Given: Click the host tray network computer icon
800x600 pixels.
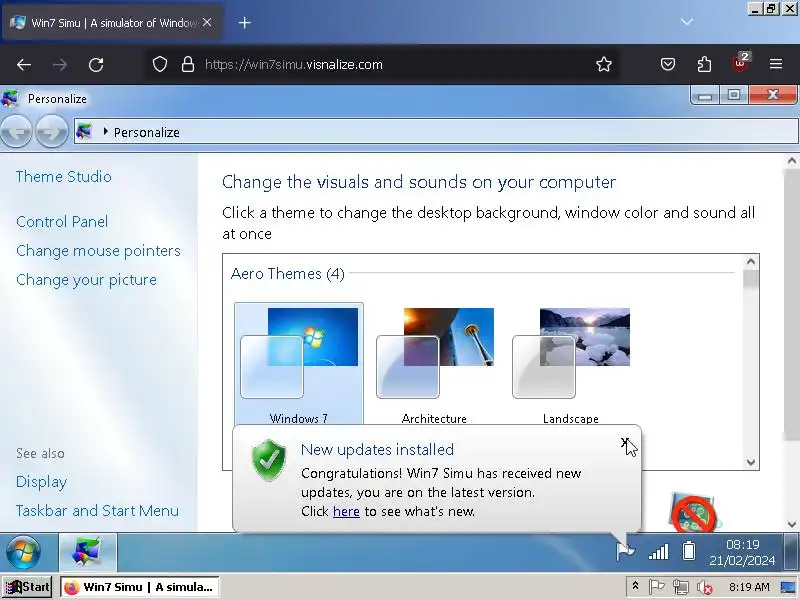Looking at the screenshot, I should click(681, 587).
